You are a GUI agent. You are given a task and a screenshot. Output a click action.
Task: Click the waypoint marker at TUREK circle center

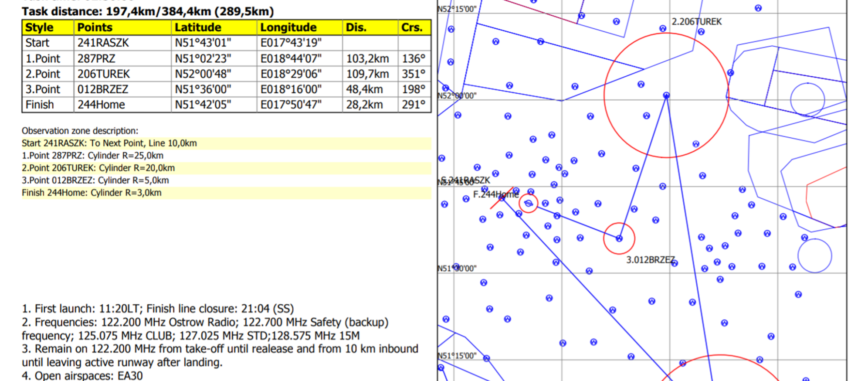[x=666, y=95]
